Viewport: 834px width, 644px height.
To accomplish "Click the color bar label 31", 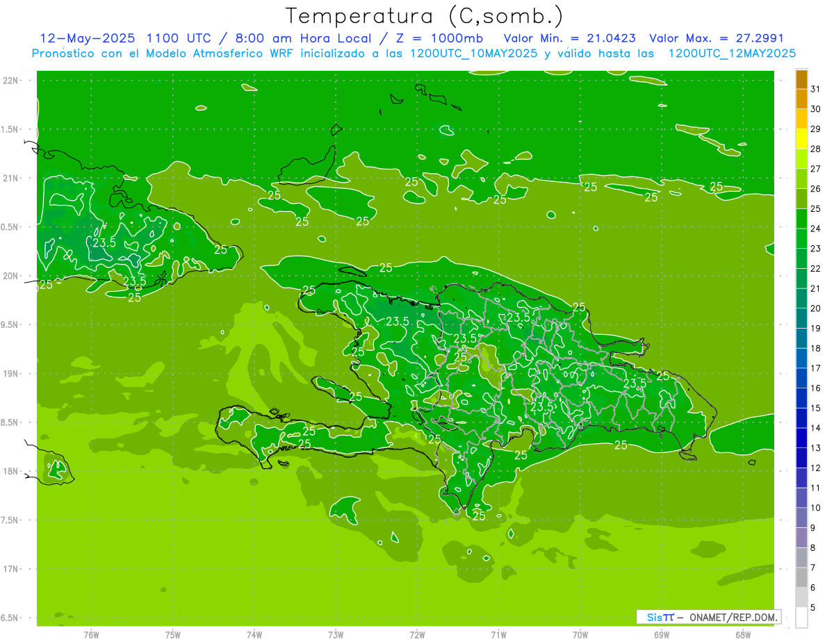I will click(x=816, y=88).
